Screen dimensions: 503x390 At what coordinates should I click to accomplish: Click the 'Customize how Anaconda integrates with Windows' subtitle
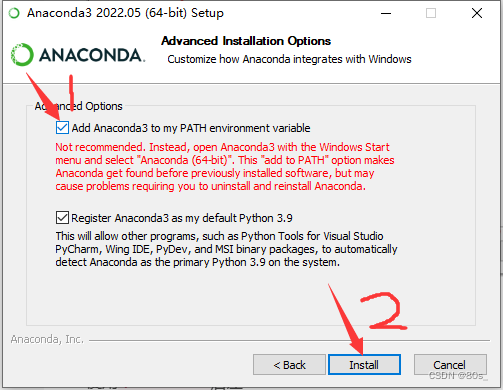pos(289,59)
